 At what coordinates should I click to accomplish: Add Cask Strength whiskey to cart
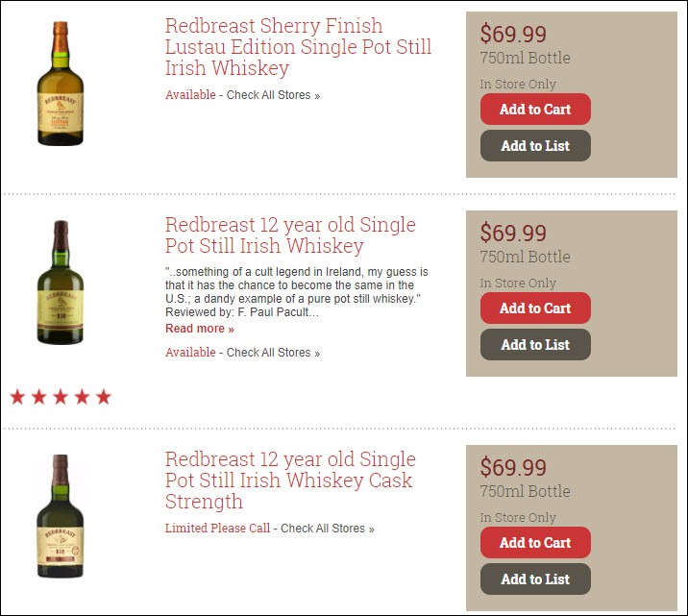click(x=535, y=543)
